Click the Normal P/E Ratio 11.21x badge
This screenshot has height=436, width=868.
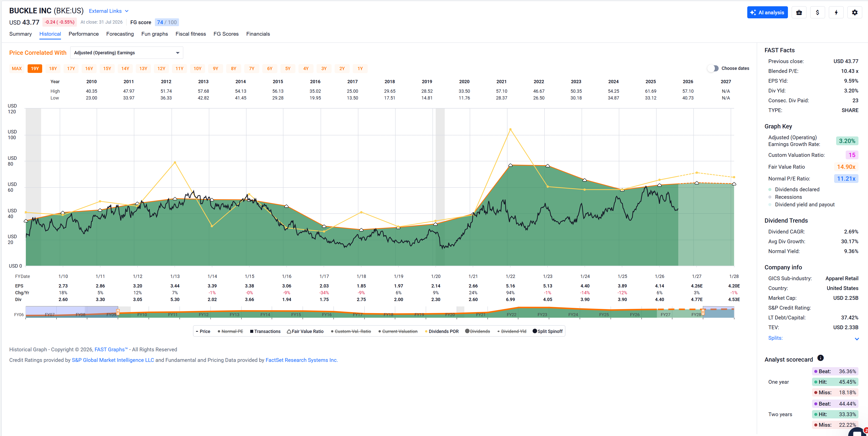846,178
